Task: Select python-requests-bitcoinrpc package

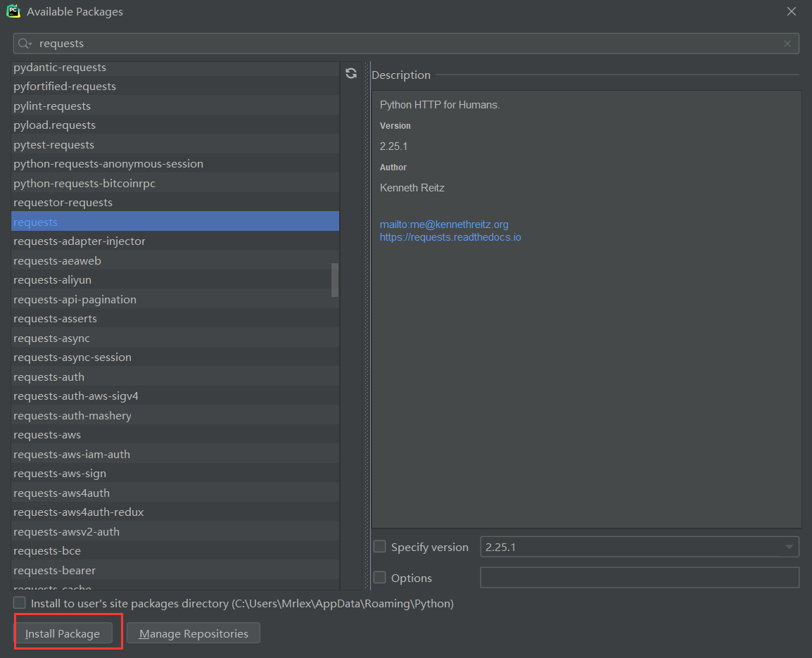Action: [175, 184]
